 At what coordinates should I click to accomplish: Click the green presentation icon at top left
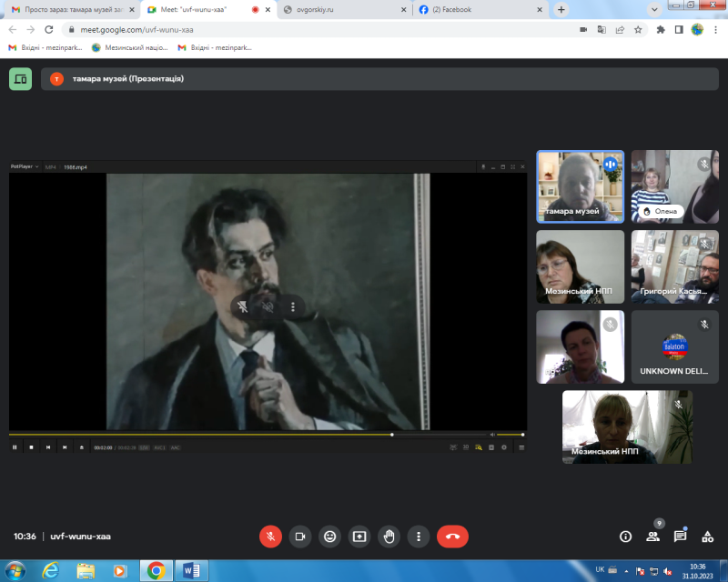point(20,79)
